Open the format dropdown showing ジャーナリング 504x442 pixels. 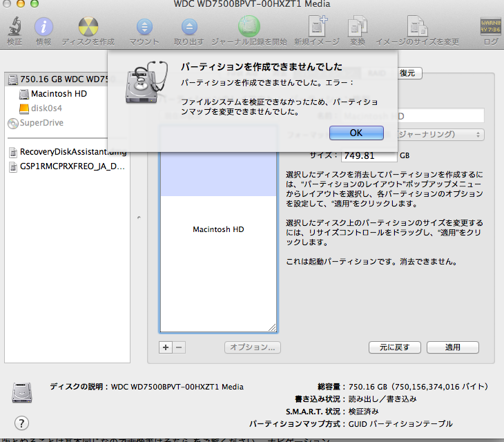(x=442, y=134)
